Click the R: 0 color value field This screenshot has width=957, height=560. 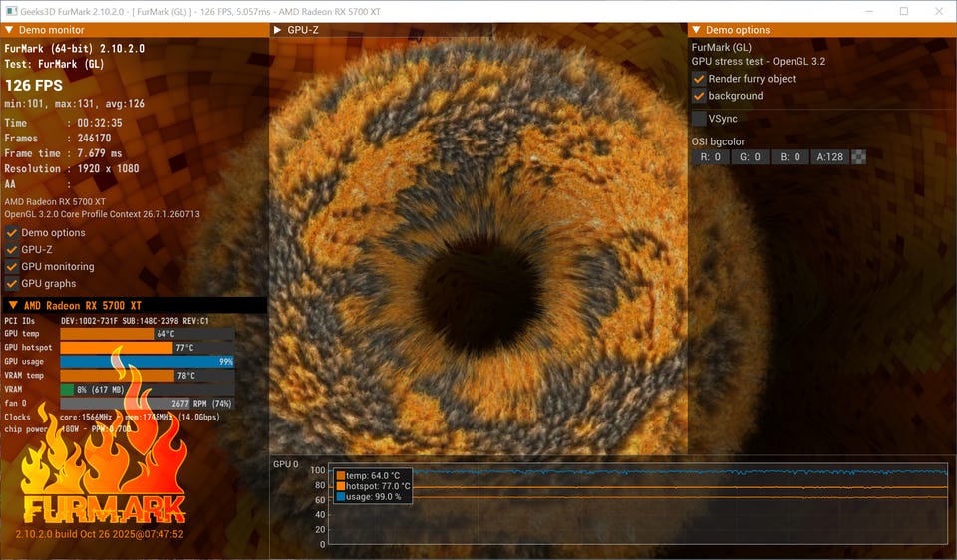tap(711, 157)
